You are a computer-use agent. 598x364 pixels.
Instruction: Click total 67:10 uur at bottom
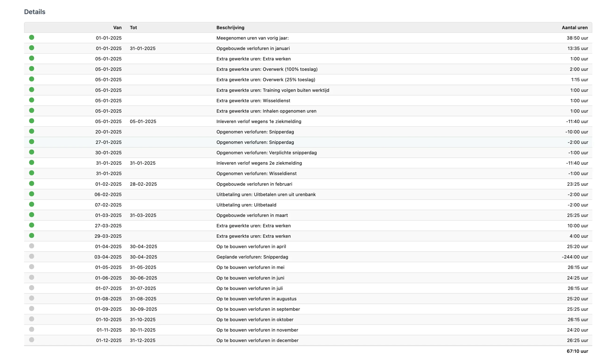tap(577, 351)
